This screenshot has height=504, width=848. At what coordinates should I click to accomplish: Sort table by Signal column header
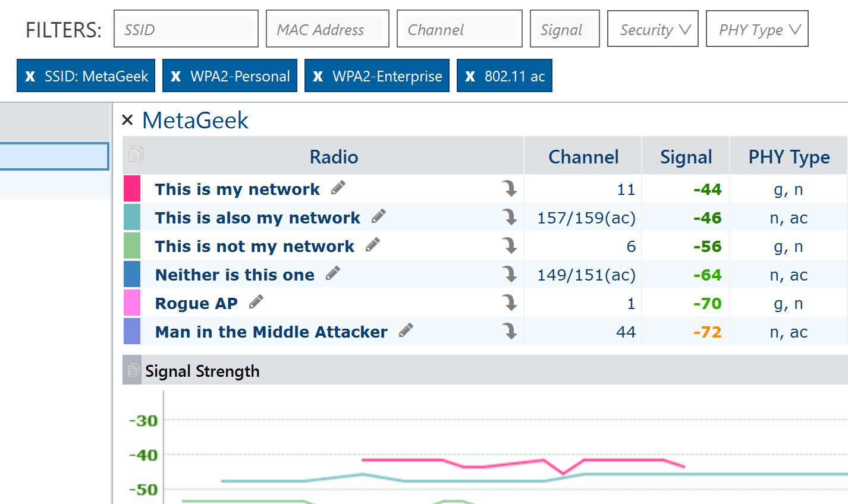coord(686,156)
